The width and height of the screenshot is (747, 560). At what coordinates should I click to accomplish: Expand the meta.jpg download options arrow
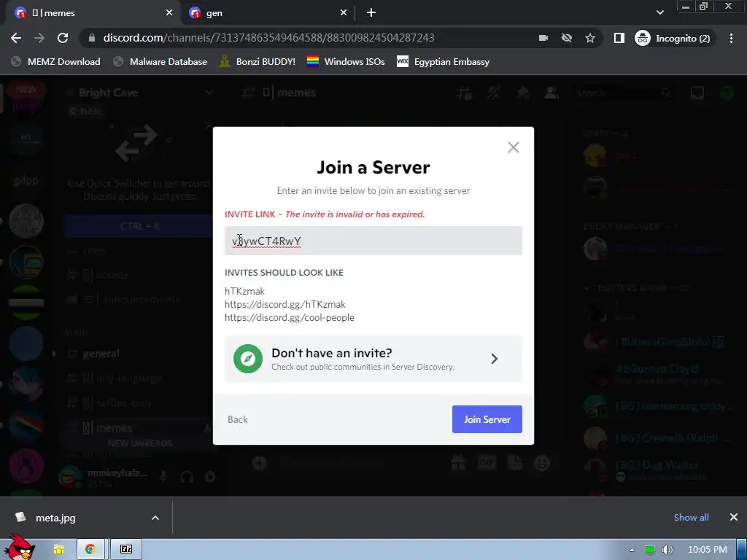(155, 518)
